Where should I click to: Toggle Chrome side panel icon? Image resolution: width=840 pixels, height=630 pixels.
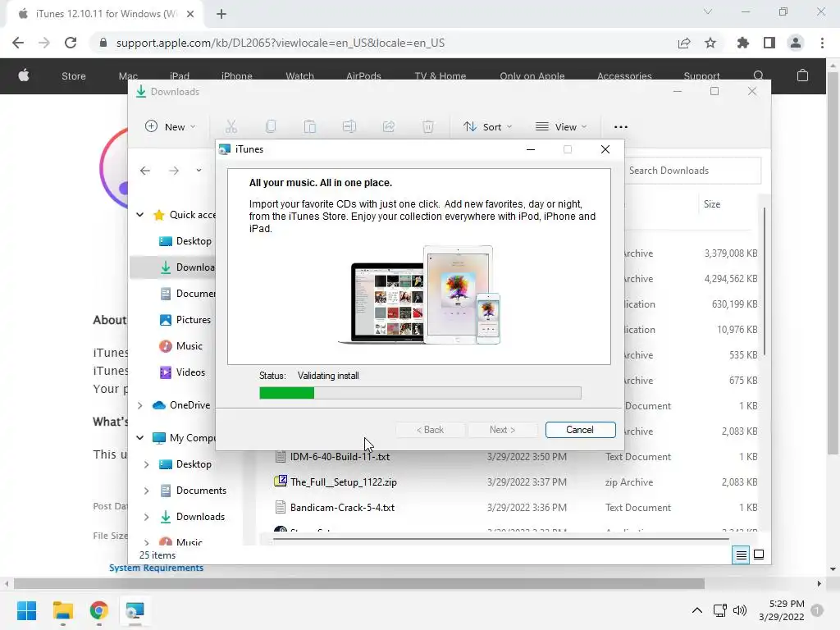coord(769,43)
